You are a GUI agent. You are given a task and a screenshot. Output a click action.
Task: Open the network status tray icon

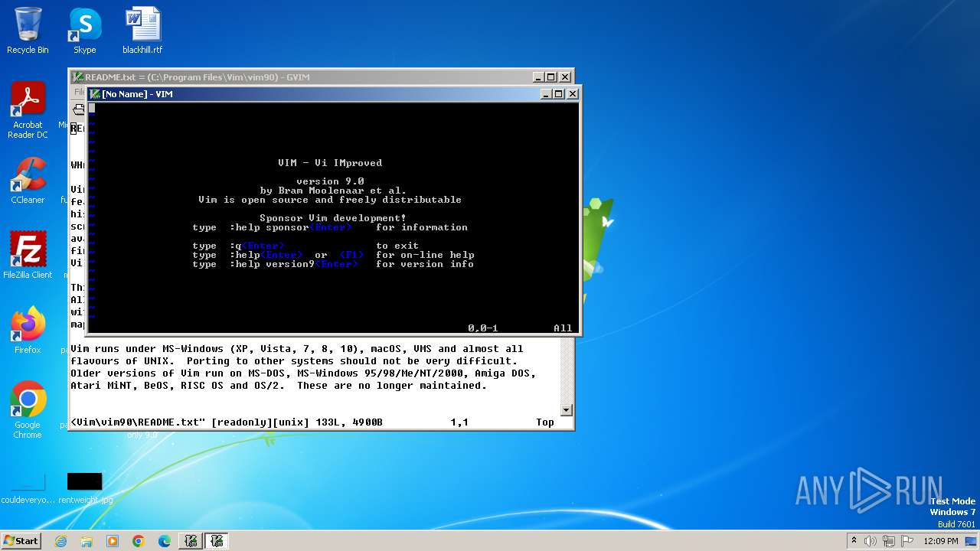[889, 541]
